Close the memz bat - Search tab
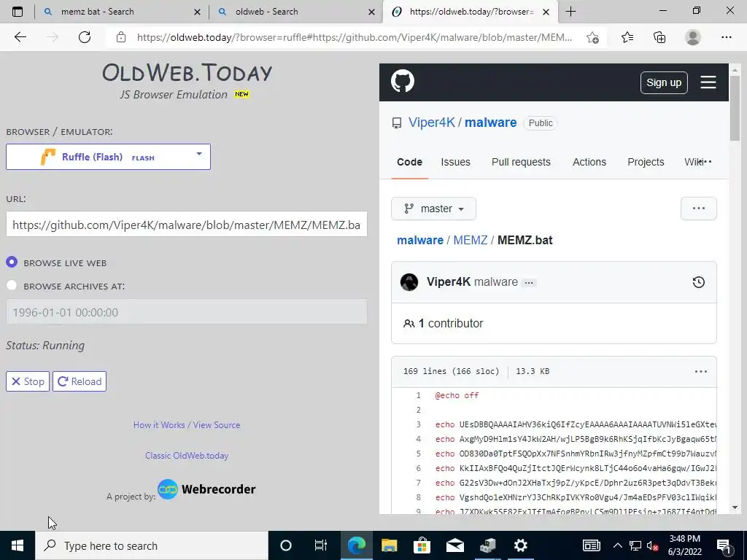 [197, 12]
